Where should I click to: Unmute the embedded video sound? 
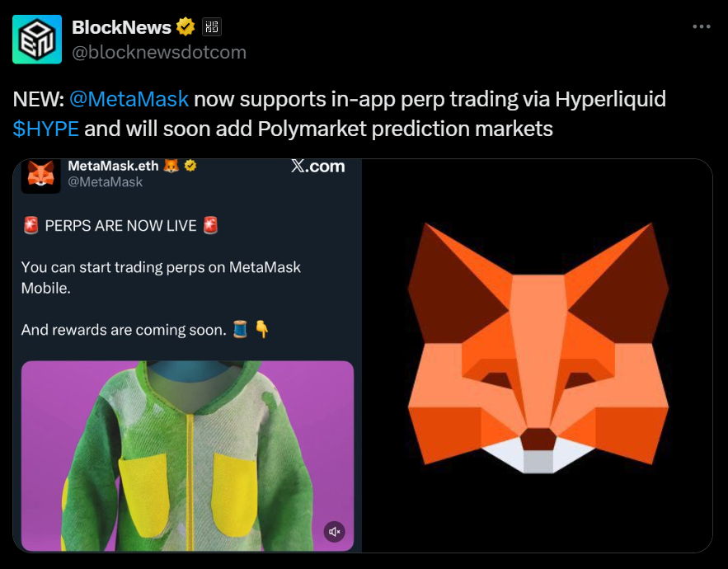pos(334,531)
